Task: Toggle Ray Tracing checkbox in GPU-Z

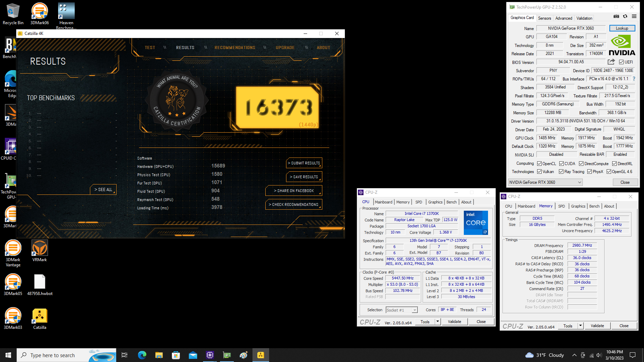Action: (561, 172)
